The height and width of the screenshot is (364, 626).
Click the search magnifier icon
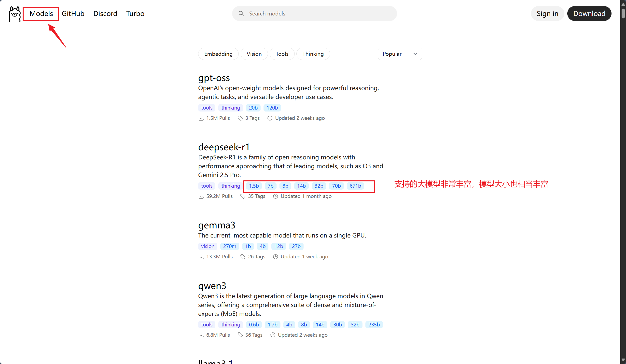[x=241, y=14]
